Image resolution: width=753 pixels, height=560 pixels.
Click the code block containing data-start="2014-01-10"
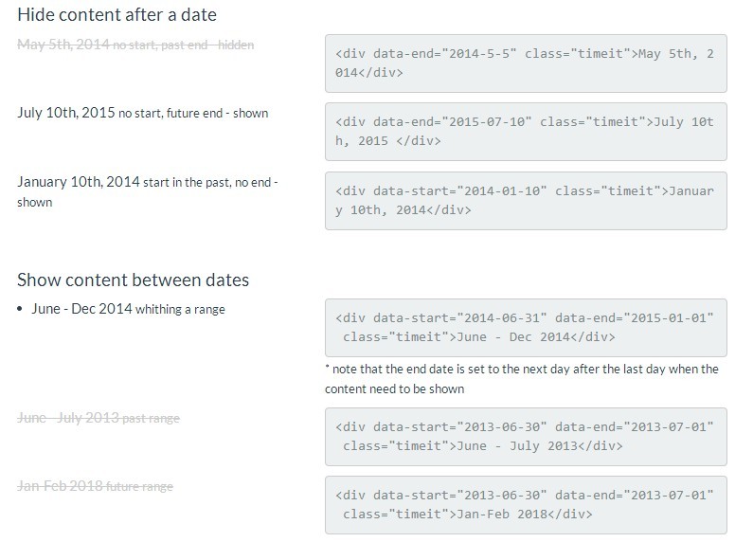coord(526,200)
